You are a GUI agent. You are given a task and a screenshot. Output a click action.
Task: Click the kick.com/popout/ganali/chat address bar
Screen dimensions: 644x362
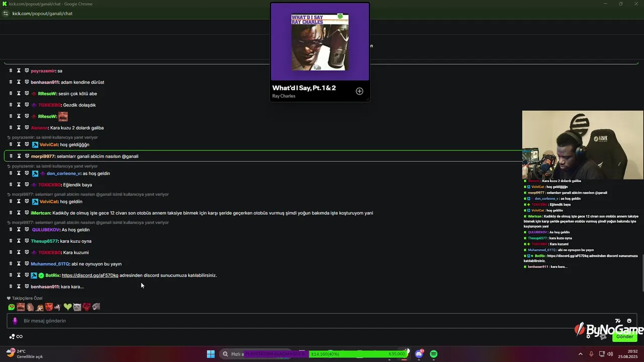42,14
